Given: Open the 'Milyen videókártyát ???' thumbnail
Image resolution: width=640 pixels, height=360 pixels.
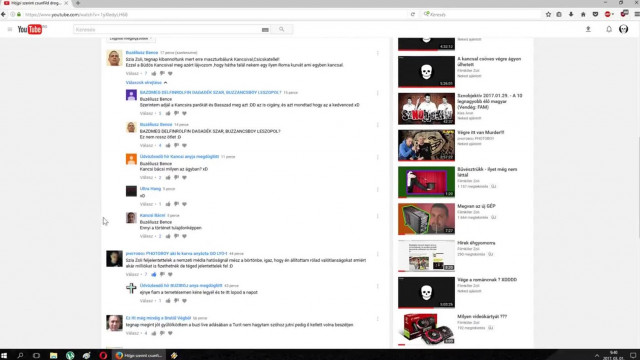Looking at the screenshot, I should (x=426, y=329).
